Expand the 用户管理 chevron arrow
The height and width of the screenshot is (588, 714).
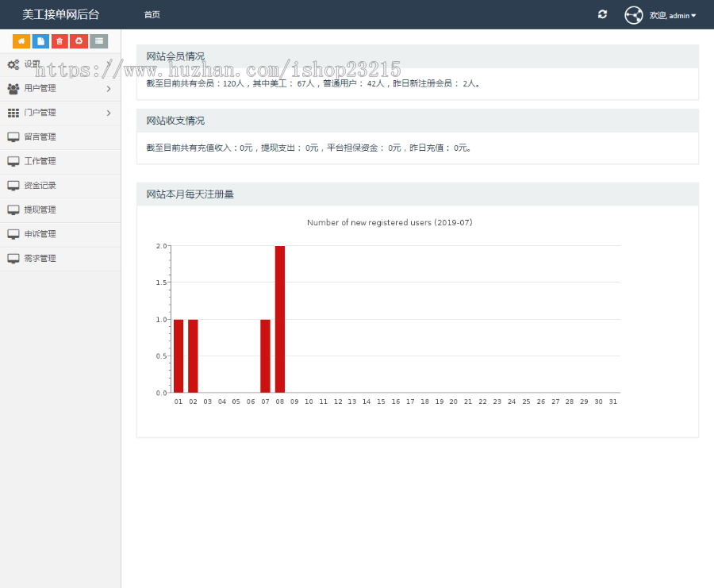point(109,89)
